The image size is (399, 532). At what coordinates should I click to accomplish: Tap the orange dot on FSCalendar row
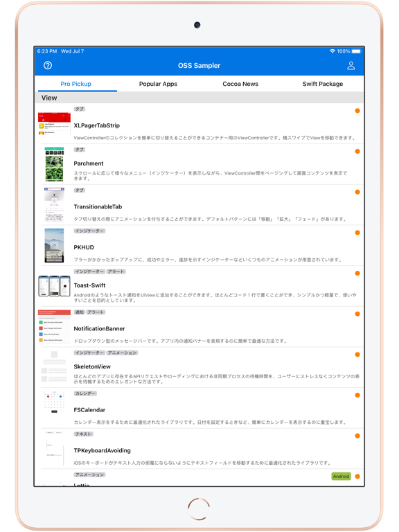coord(357,396)
